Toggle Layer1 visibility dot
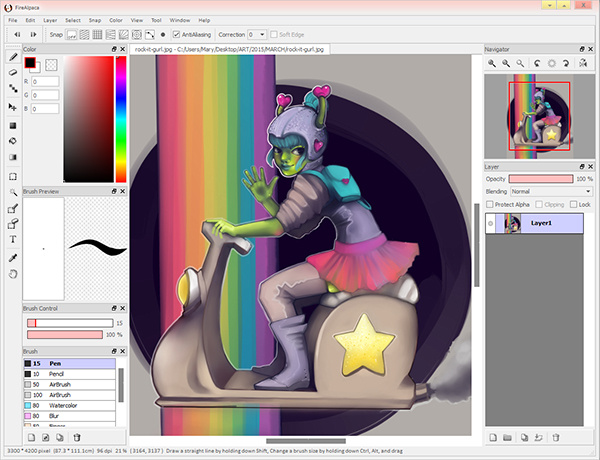 tap(490, 223)
